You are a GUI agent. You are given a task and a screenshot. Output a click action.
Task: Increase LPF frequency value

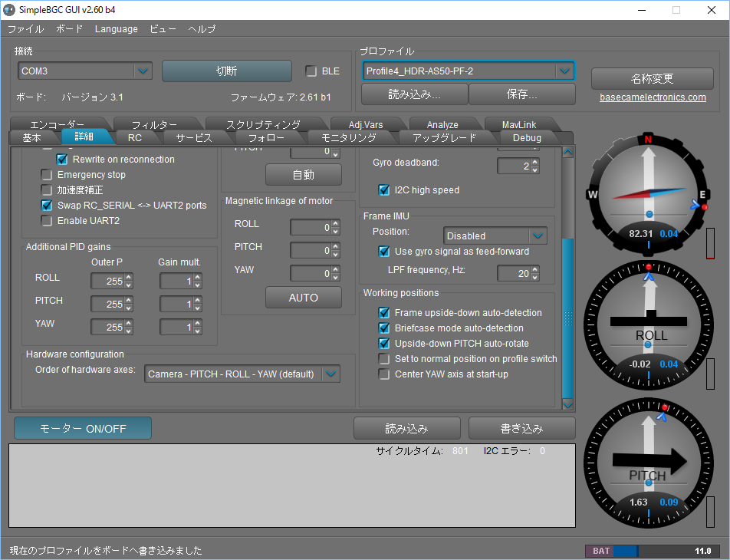coord(535,269)
